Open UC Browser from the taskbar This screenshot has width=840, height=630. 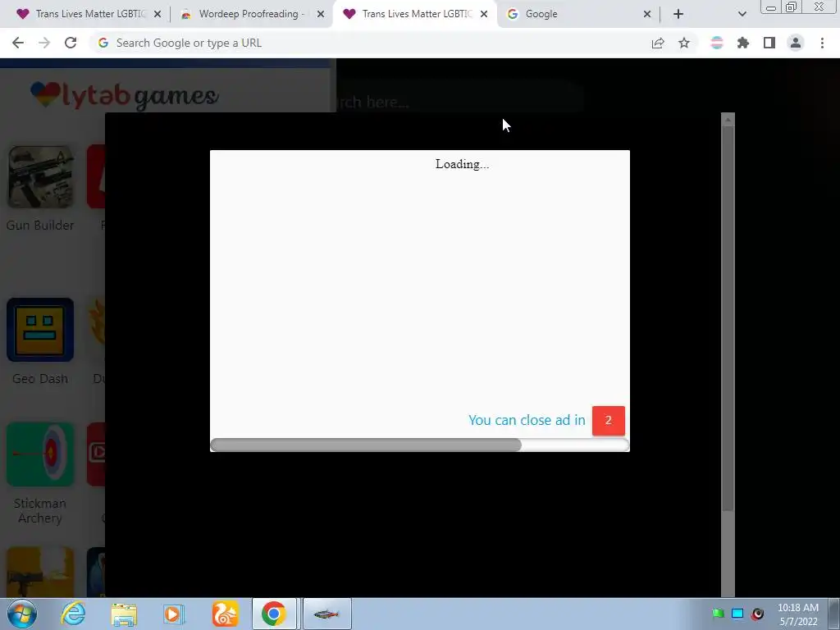tap(225, 614)
